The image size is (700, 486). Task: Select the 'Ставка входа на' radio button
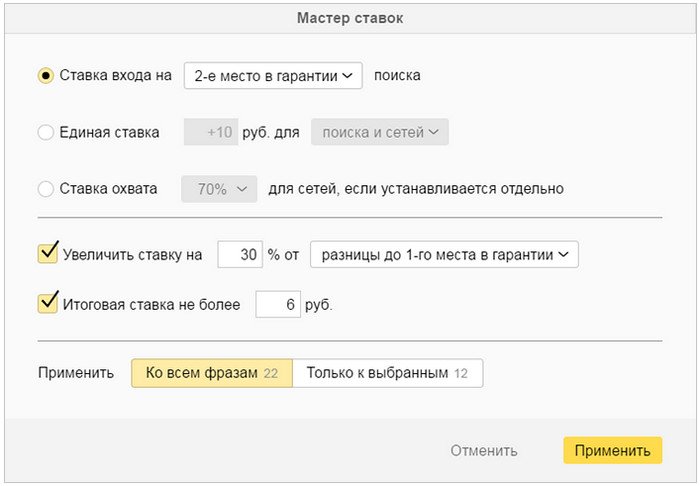(x=46, y=75)
